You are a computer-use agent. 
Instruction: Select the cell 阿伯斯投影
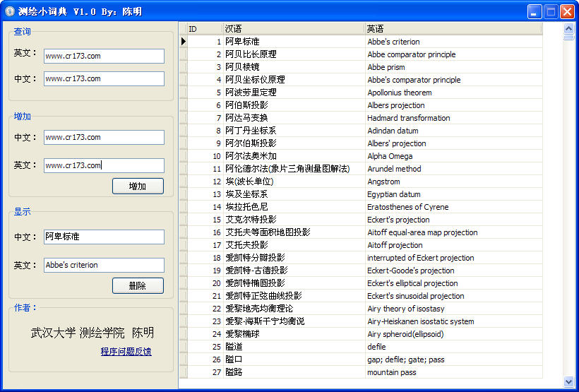pyautogui.click(x=294, y=105)
